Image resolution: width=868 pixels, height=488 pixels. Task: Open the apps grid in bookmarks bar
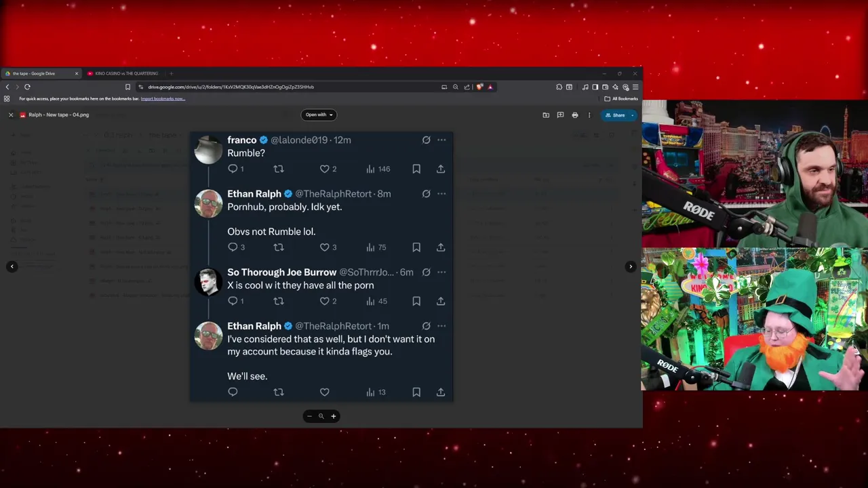pos(7,99)
